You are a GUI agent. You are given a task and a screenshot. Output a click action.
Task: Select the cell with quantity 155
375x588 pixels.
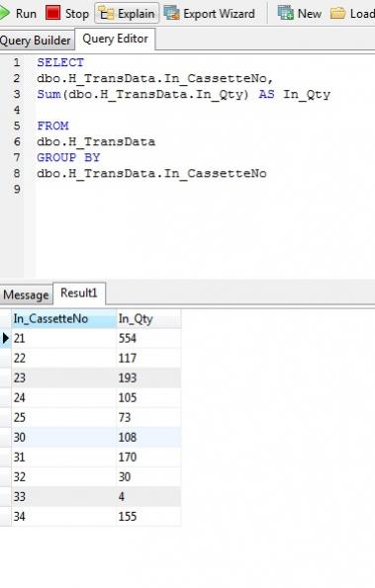point(148,517)
